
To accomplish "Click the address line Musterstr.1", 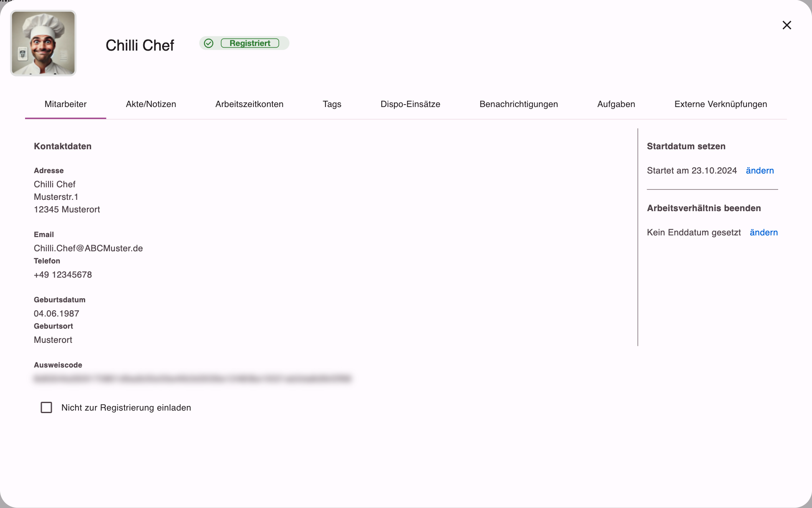I will click(x=56, y=197).
